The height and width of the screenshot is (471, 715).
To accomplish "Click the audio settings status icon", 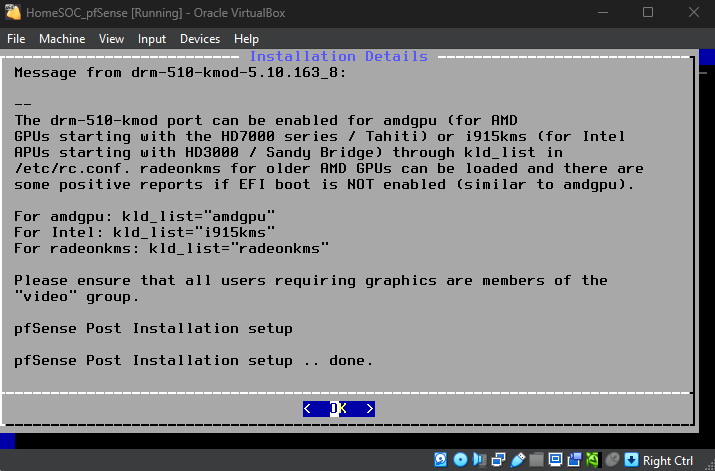I will [479, 460].
